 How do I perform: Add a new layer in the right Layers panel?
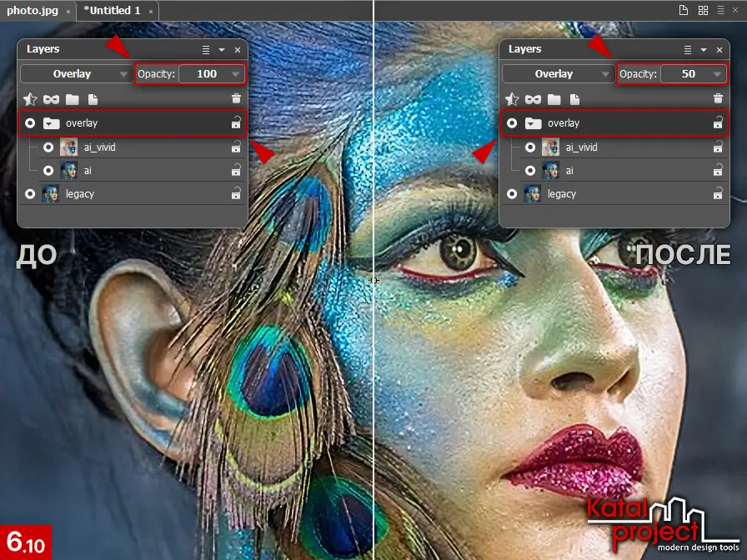point(574,99)
